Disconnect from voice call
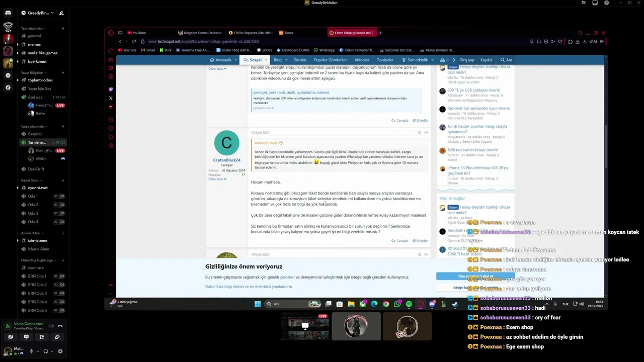 tap(60, 326)
